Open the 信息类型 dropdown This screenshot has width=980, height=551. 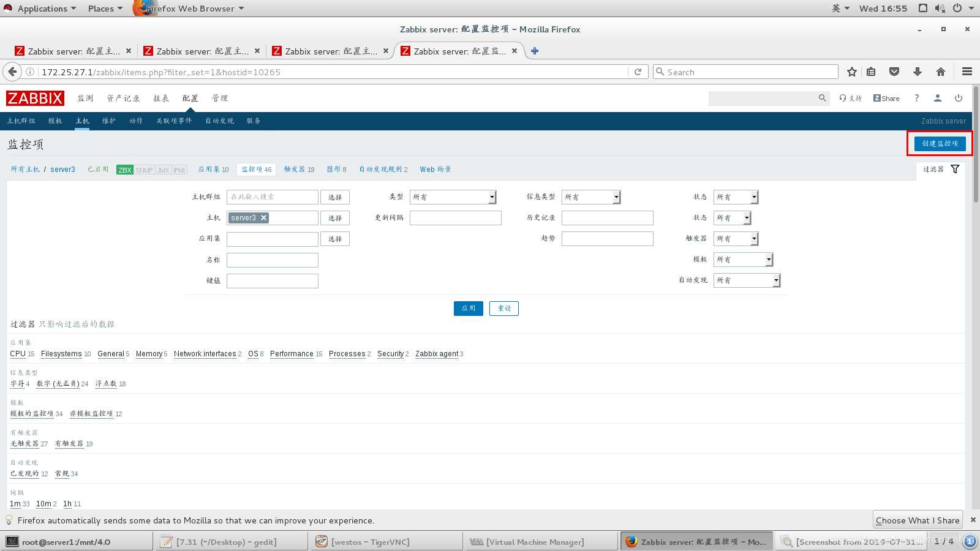pyautogui.click(x=591, y=197)
